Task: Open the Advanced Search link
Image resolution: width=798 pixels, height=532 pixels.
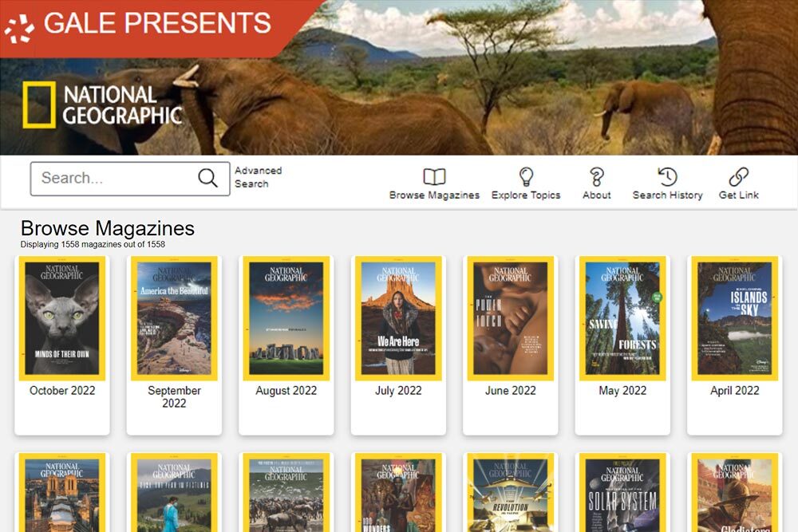Action: (x=258, y=177)
